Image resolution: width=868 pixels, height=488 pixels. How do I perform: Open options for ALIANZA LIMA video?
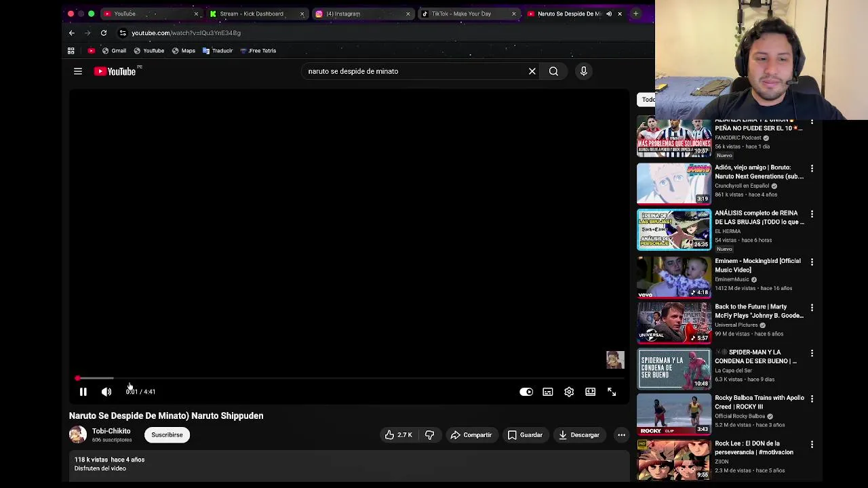[x=812, y=123]
